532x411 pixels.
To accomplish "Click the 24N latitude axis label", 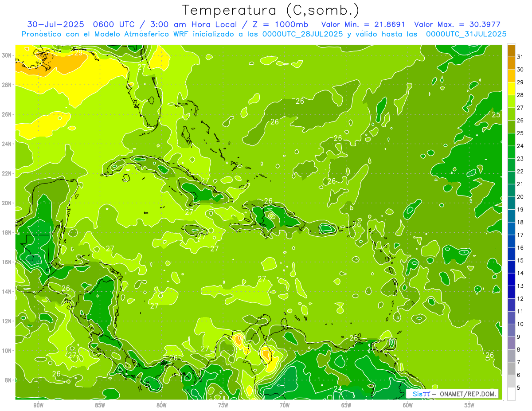I will tap(7, 144).
